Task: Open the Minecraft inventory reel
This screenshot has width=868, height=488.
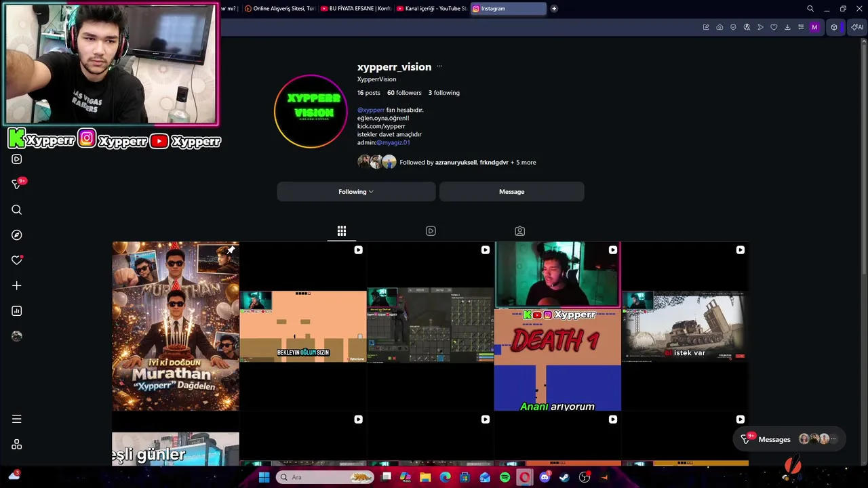Action: coord(431,326)
